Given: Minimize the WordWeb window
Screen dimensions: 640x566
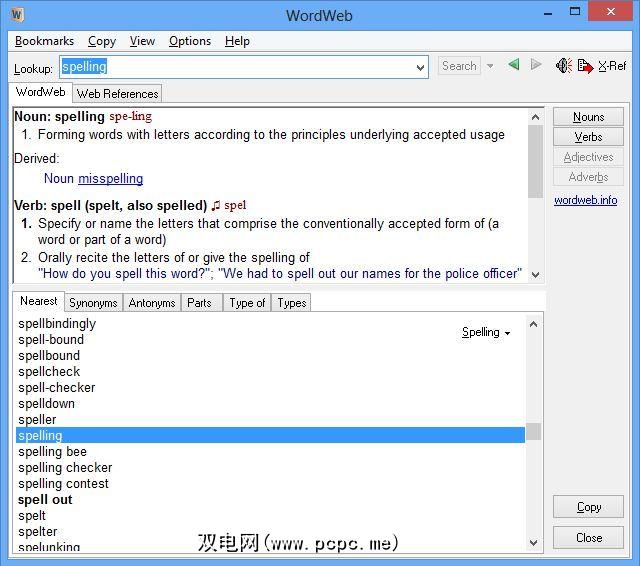Looking at the screenshot, I should click(548, 12).
